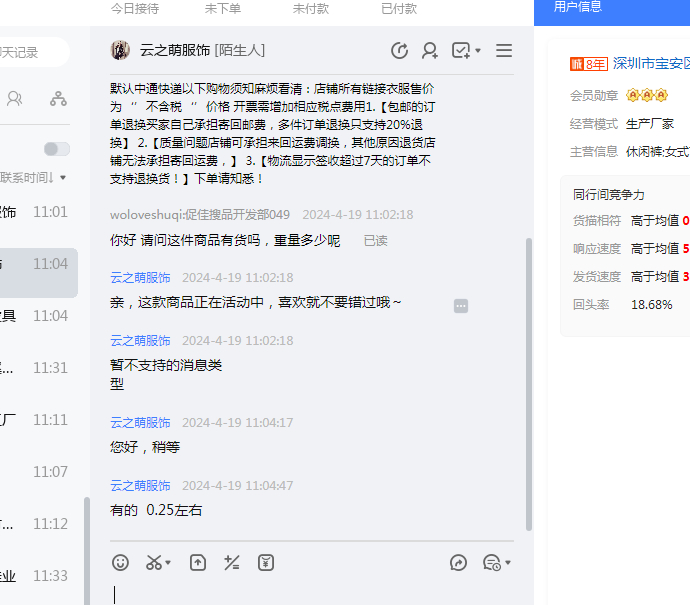The width and height of the screenshot is (690, 605).
Task: Switch to 已付款 tab
Action: (x=399, y=8)
